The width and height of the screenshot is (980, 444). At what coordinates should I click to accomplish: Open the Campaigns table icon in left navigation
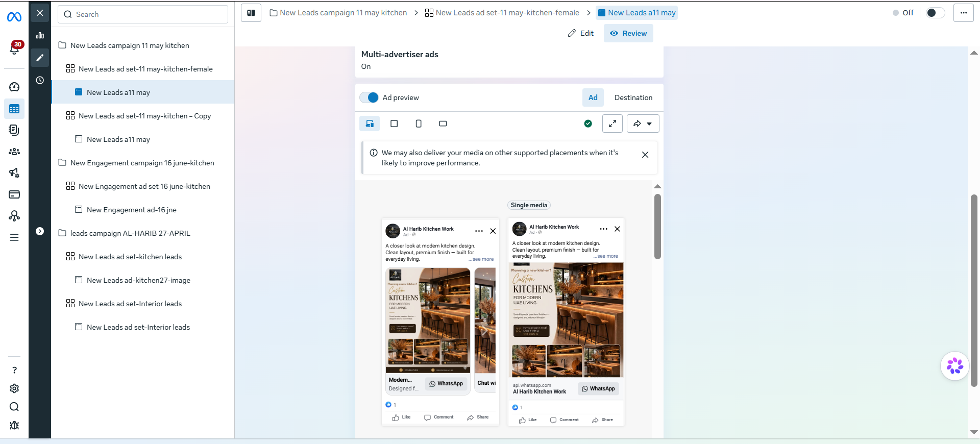[x=14, y=109]
